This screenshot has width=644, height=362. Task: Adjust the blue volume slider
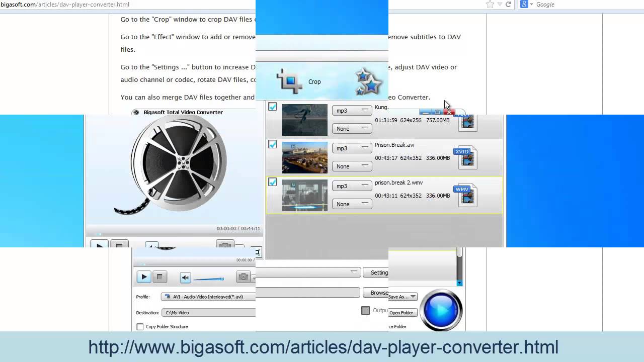[208, 279]
